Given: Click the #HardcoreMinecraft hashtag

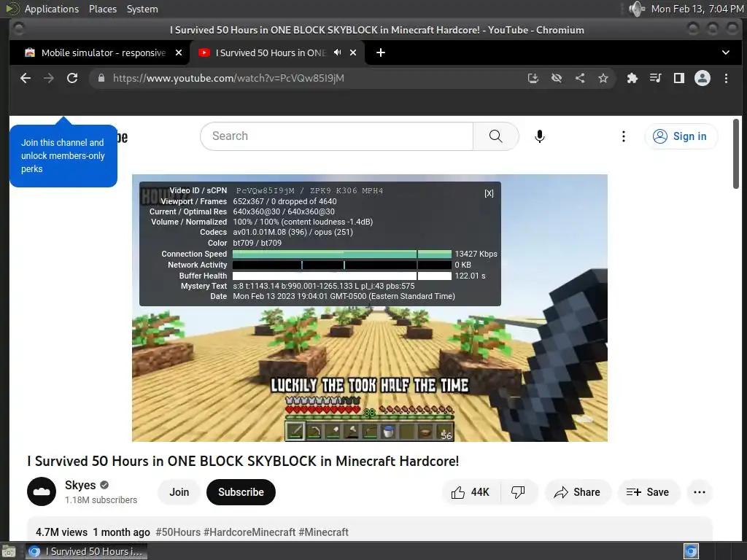Looking at the screenshot, I should click(x=249, y=532).
